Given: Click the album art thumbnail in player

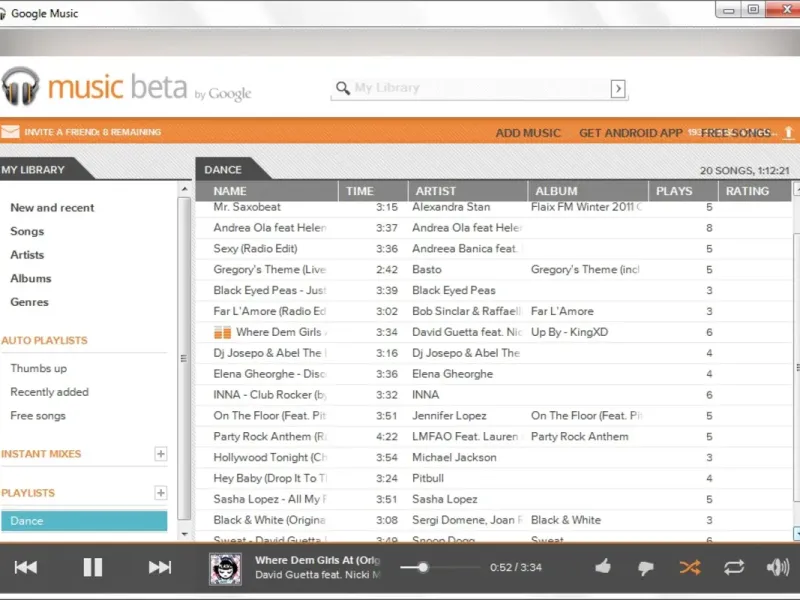Looking at the screenshot, I should (226, 569).
